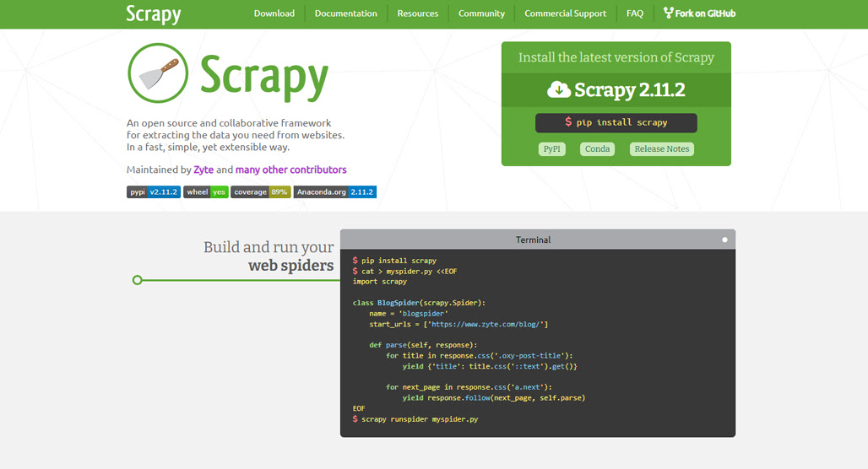Click the wheel yes badge
The width and height of the screenshot is (868, 469).
(205, 192)
